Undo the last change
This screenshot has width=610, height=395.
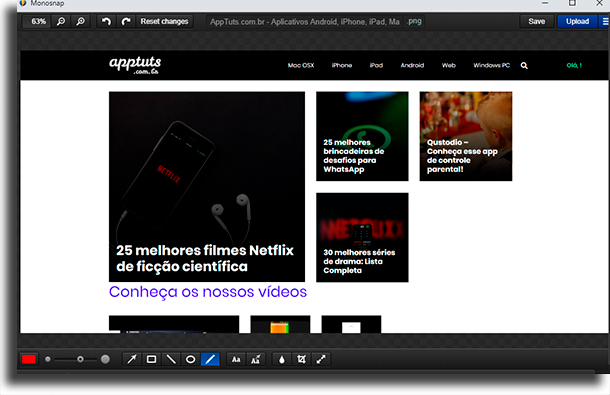pyautogui.click(x=106, y=21)
